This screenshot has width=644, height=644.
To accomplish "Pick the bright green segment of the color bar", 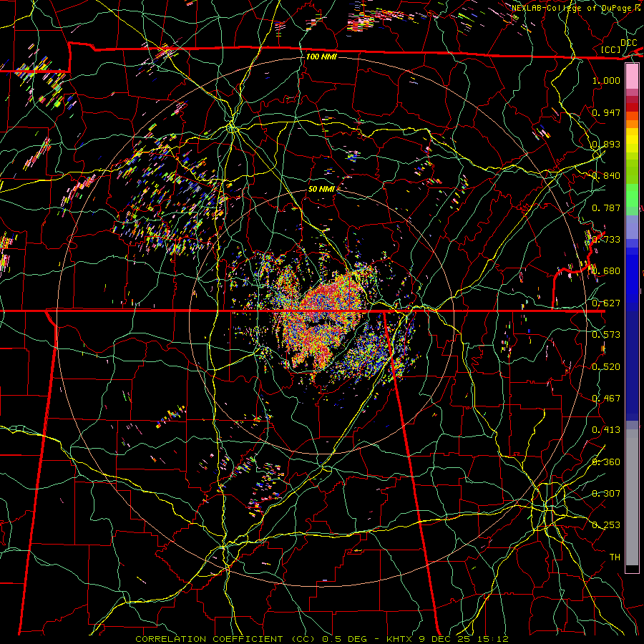I will pyautogui.click(x=632, y=195).
